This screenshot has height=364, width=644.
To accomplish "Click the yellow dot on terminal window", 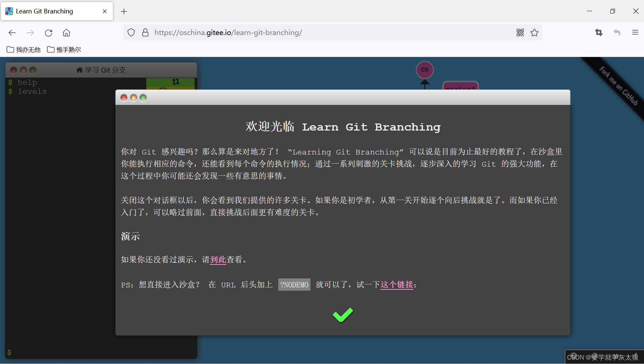I will point(23,70).
